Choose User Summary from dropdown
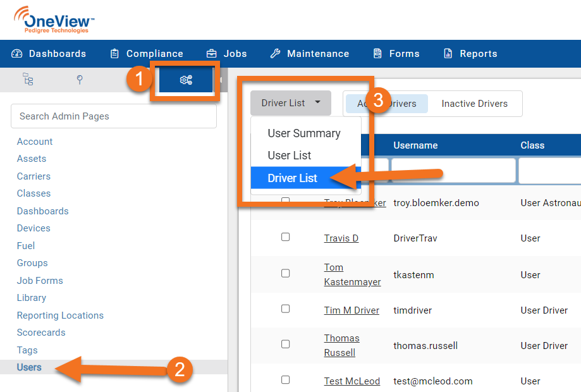581x392 pixels. (x=304, y=133)
